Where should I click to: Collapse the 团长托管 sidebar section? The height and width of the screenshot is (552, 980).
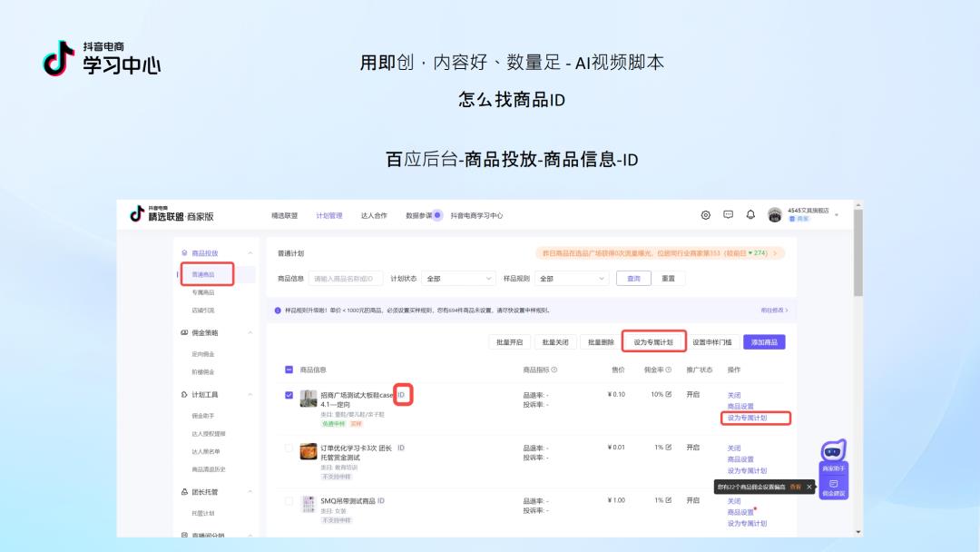point(250,492)
